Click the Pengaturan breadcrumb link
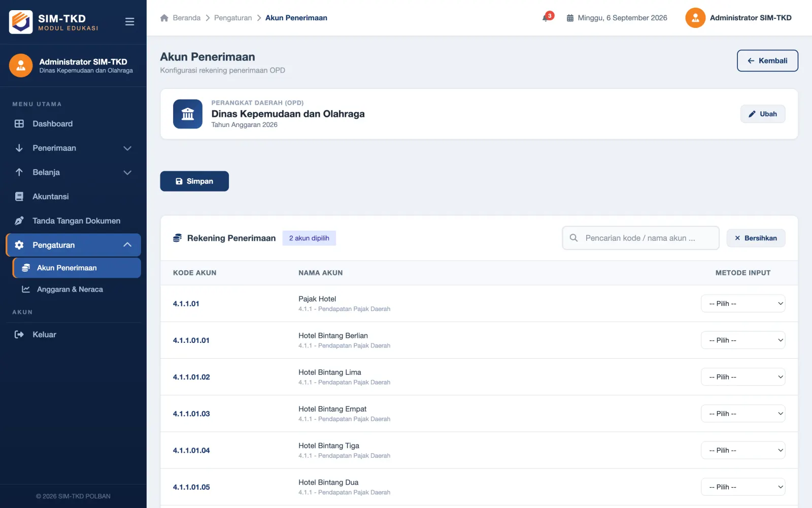Screen dimensions: 812x508 pos(233,18)
